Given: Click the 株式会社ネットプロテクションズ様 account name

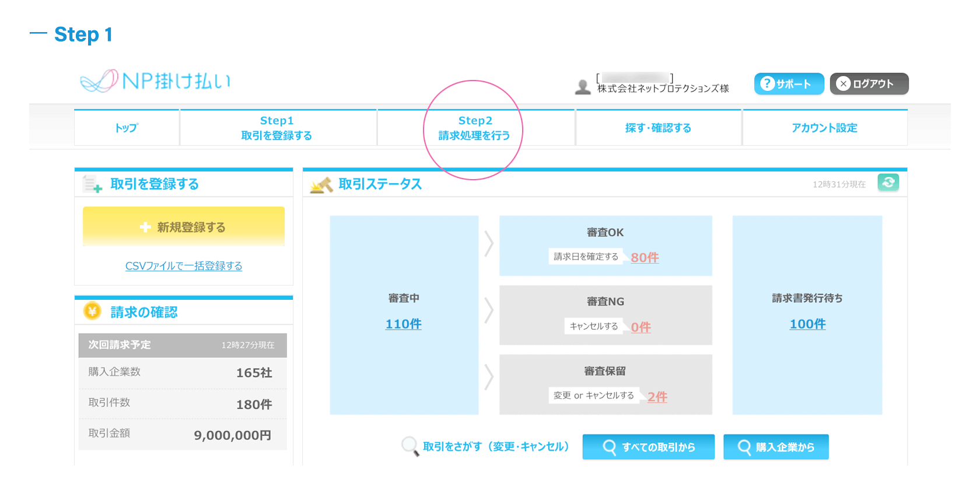Looking at the screenshot, I should click(x=663, y=89).
